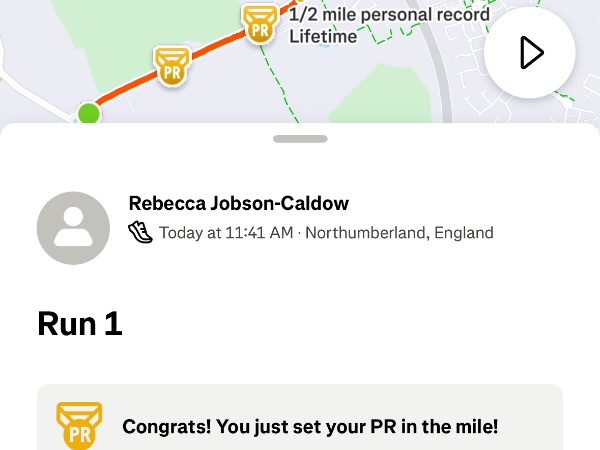
Task: Tap the Run 1 activity title
Action: [80, 323]
